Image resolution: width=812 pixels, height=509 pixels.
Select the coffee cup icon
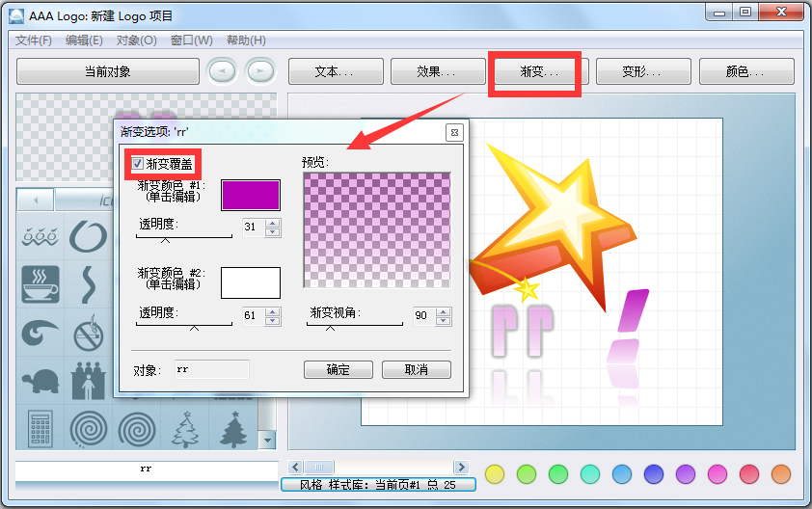point(41,283)
